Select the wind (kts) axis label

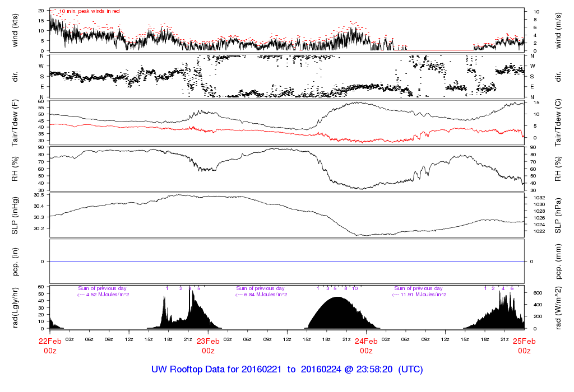point(16,30)
